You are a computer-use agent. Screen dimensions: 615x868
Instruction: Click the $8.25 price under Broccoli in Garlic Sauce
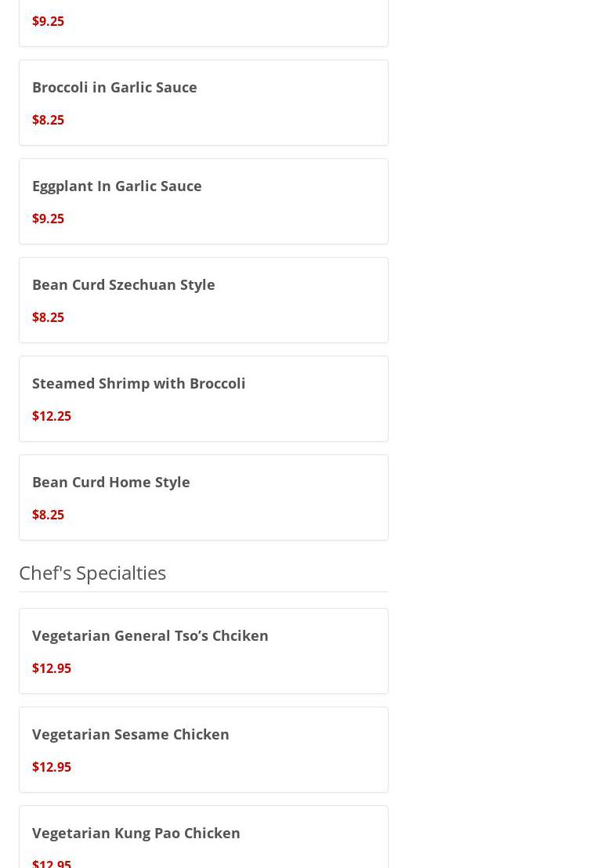point(48,120)
